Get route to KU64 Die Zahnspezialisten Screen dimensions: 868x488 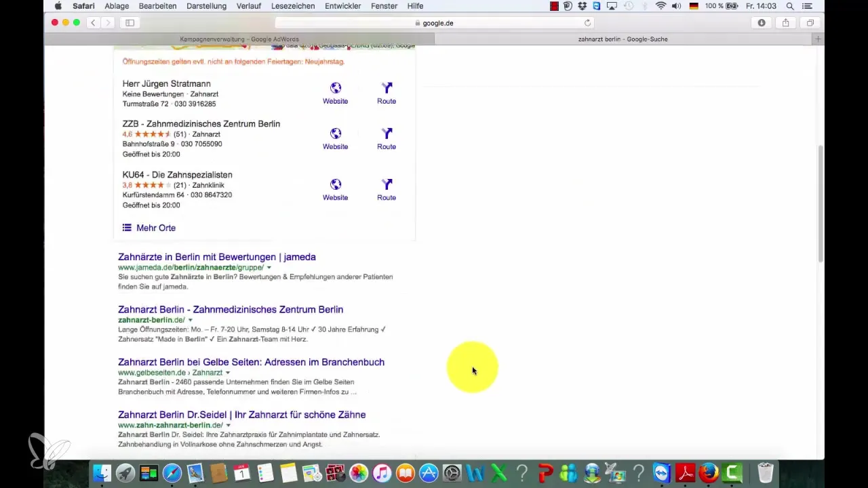(x=387, y=190)
